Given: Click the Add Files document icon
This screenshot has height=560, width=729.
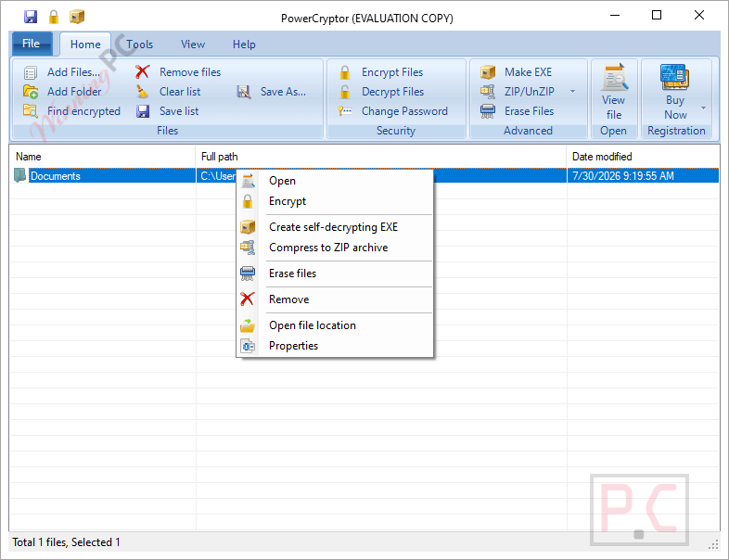Looking at the screenshot, I should tap(31, 73).
